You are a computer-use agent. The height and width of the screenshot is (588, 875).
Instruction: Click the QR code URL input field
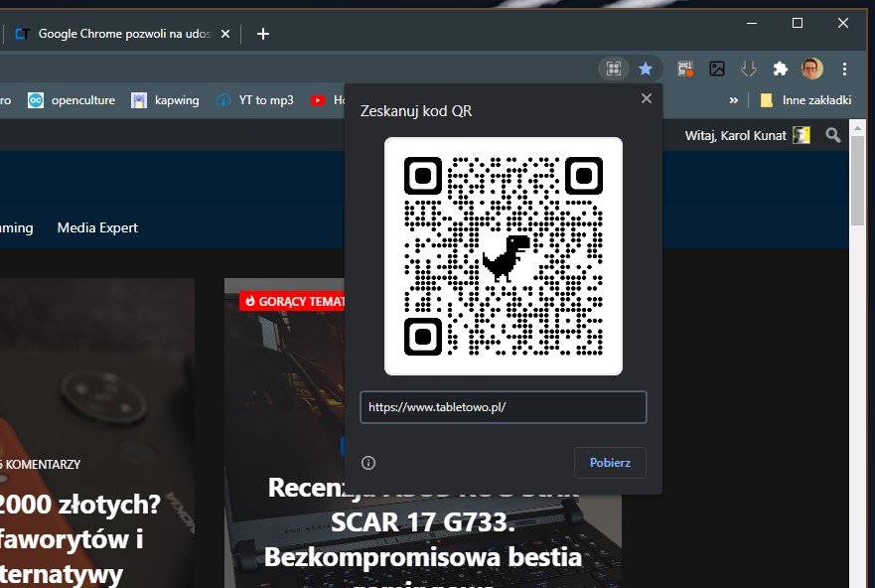[x=504, y=407]
